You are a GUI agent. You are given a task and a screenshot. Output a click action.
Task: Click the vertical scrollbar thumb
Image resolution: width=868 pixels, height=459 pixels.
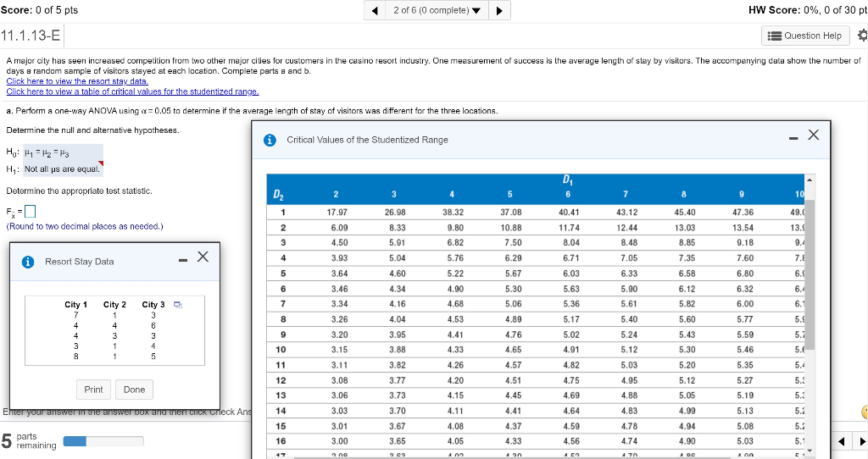click(x=810, y=275)
